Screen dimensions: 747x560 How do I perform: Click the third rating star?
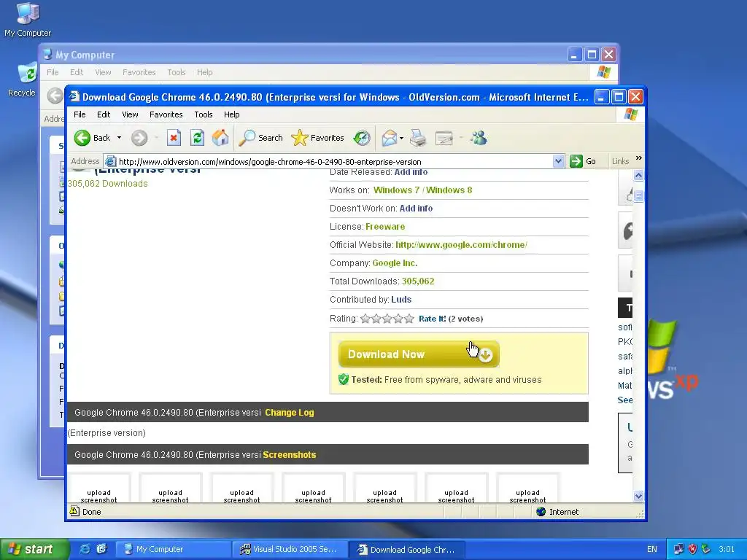tap(387, 319)
